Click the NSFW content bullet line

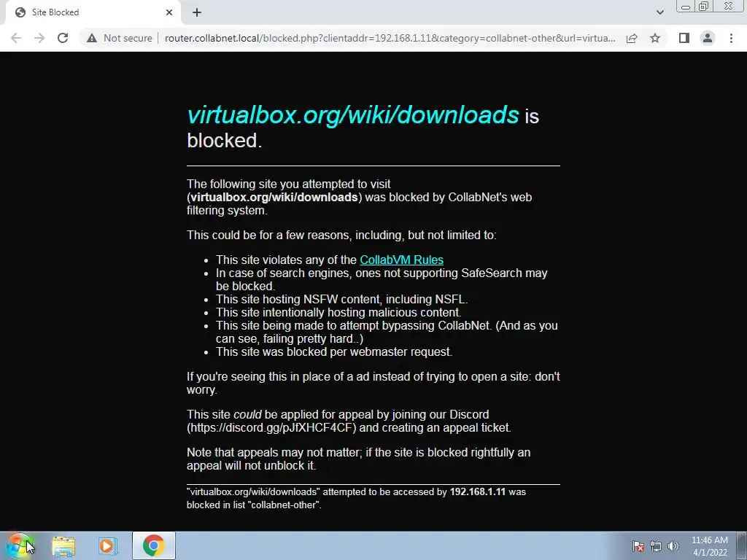[341, 300]
